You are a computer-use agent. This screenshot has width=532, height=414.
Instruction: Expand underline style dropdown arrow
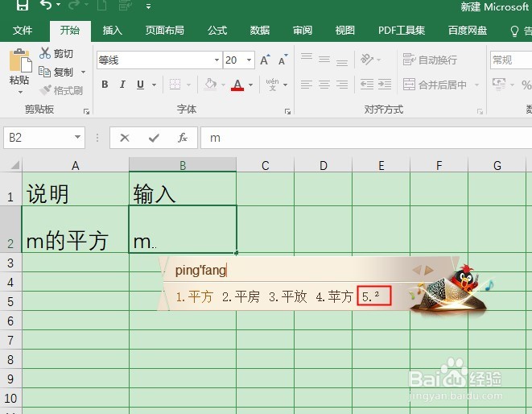click(154, 85)
